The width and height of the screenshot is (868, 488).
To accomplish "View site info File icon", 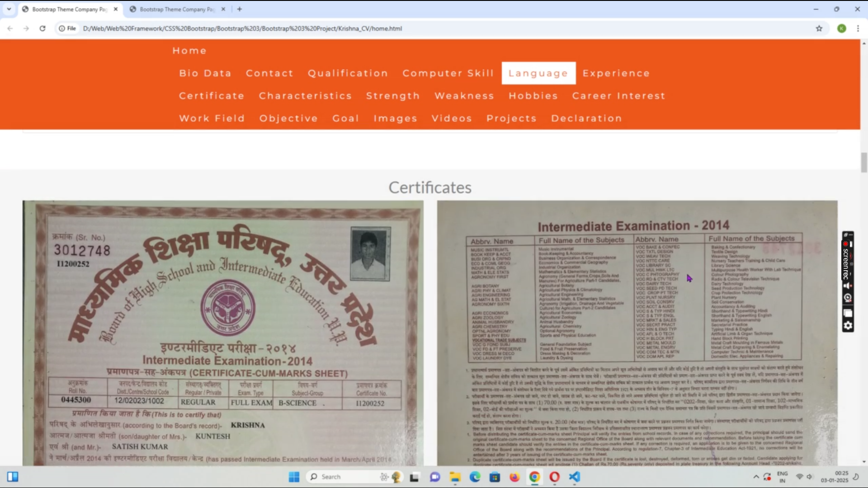I will pyautogui.click(x=67, y=28).
